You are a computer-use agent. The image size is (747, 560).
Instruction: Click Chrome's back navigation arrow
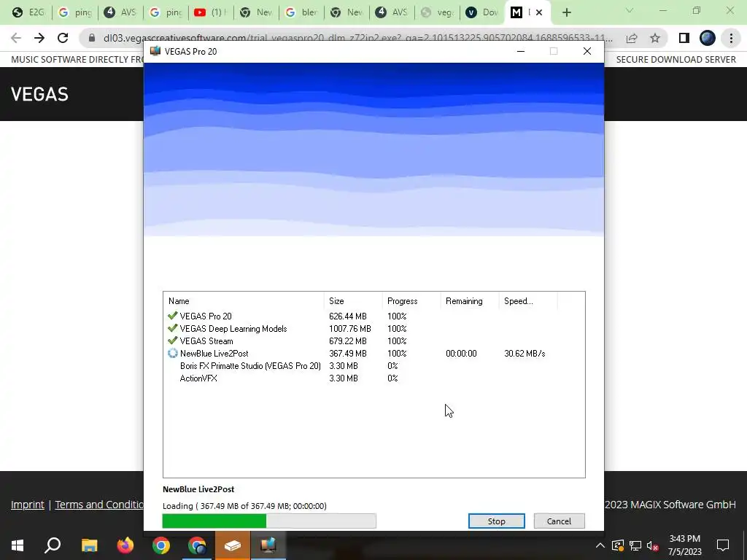16,38
